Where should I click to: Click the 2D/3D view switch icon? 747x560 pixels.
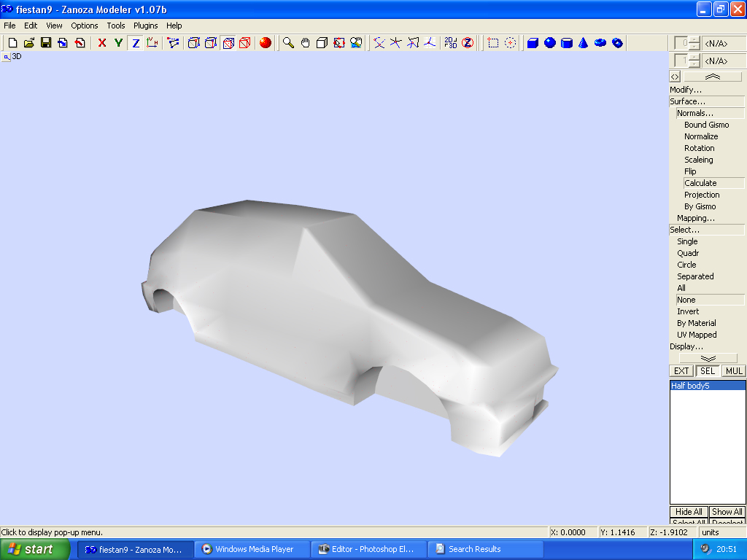[451, 43]
